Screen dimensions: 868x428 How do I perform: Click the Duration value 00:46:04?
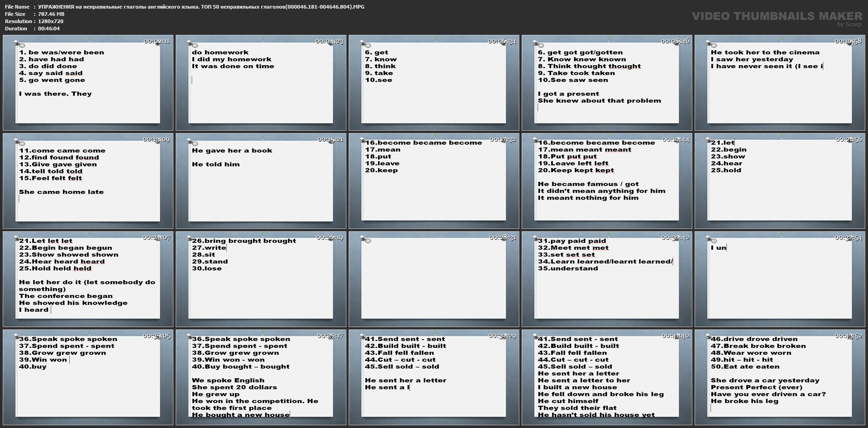pyautogui.click(x=49, y=29)
